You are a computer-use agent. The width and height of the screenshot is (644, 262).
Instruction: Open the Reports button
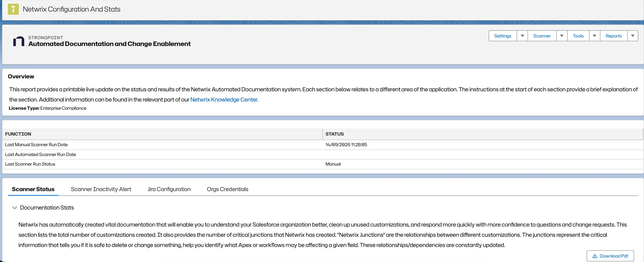point(614,36)
